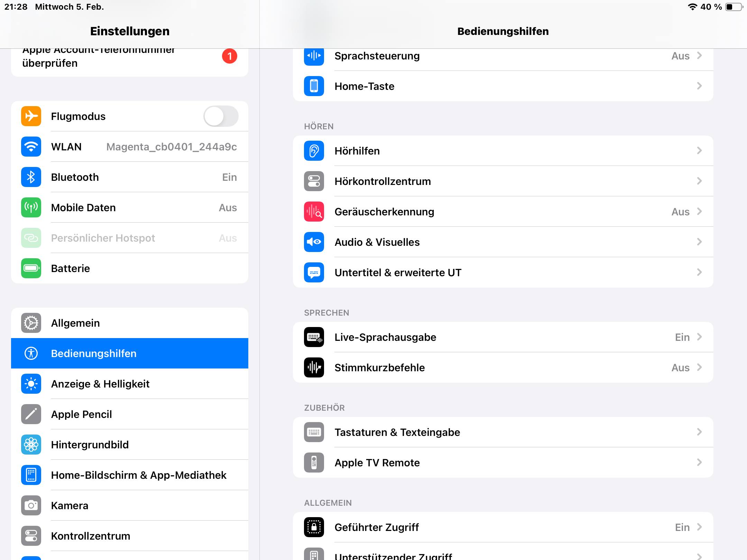This screenshot has width=747, height=560.
Task: Open Tastaturen & Texteingabe settings
Action: coord(503,432)
